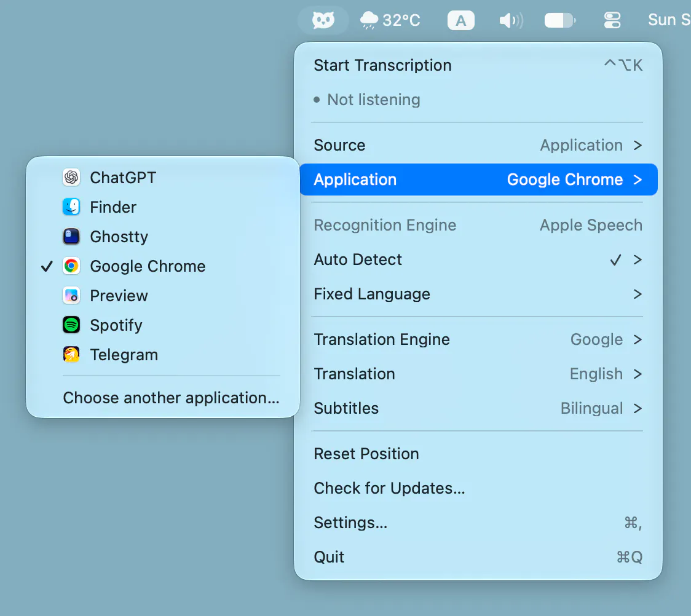Choose Spotify as audio source application

tap(163, 325)
